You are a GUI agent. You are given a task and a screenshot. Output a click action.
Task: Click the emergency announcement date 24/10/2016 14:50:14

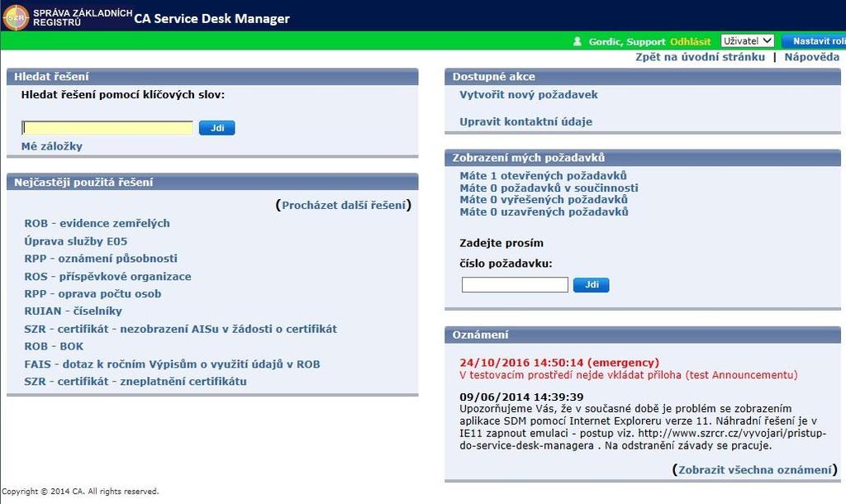[559, 363]
